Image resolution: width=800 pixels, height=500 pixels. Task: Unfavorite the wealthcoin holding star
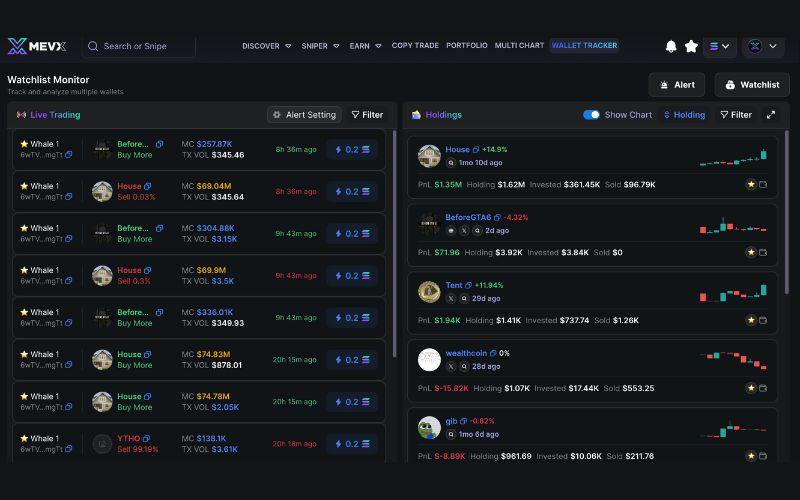[x=751, y=388]
